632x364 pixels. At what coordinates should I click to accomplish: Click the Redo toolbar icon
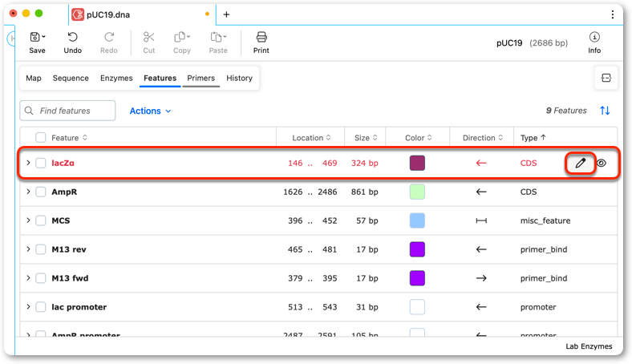pos(109,37)
